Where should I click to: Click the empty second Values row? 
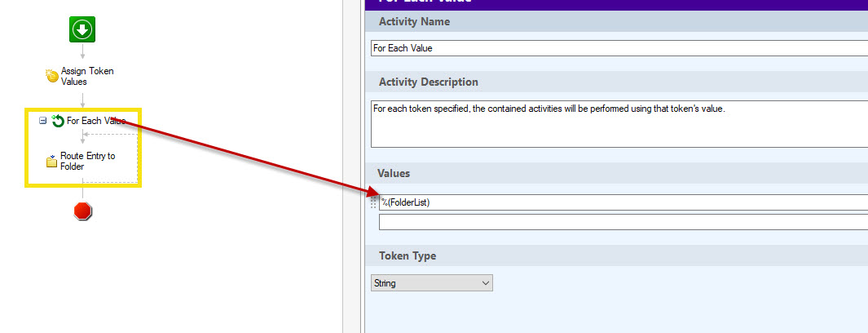coord(623,222)
